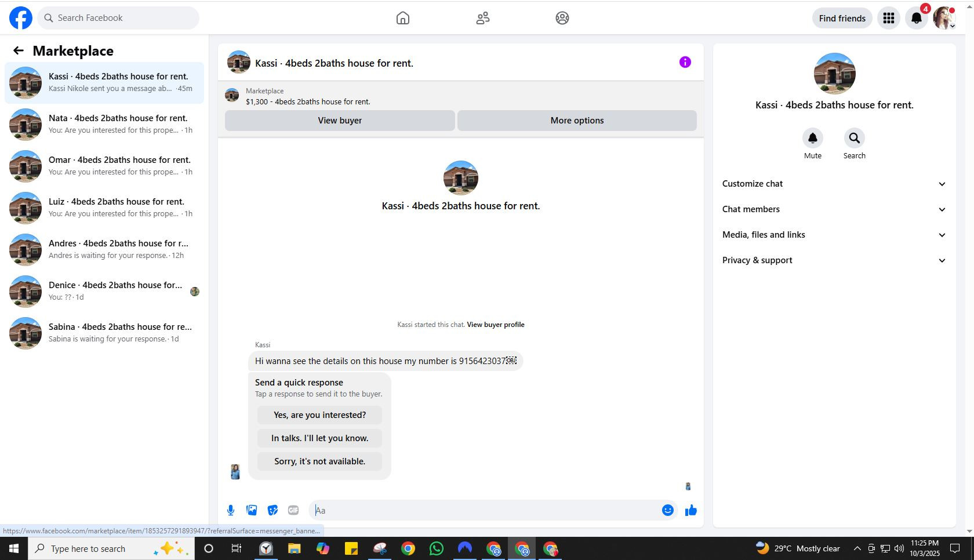
Task: Click the View buyer button
Action: click(x=340, y=121)
